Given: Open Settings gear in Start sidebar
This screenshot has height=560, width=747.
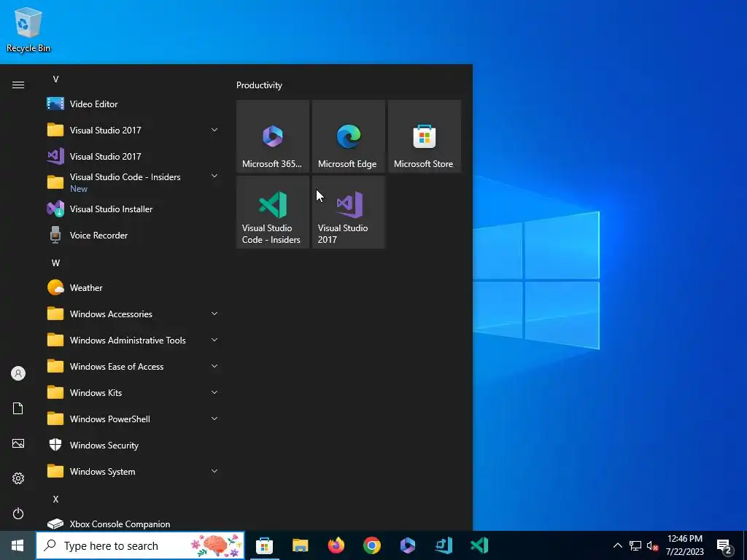Looking at the screenshot, I should point(18,478).
